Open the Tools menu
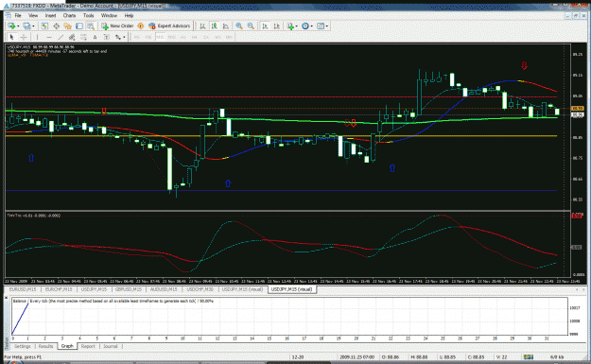Viewport: 591px width, 364px height. [88, 15]
